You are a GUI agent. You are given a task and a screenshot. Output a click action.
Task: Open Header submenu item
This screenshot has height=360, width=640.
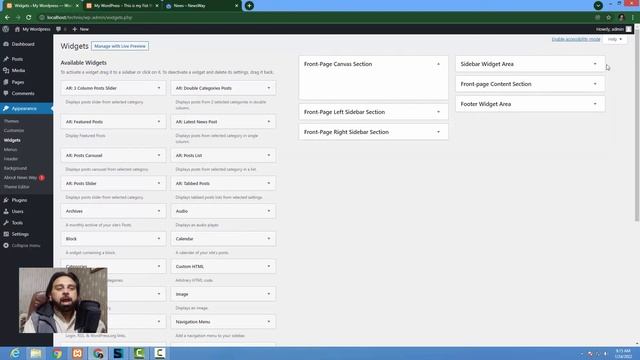[11, 159]
